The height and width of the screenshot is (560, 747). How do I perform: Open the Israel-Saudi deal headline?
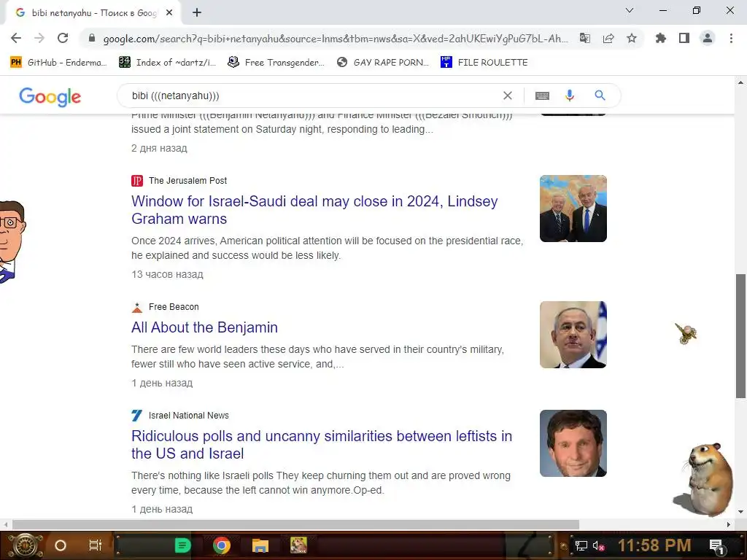click(x=314, y=210)
